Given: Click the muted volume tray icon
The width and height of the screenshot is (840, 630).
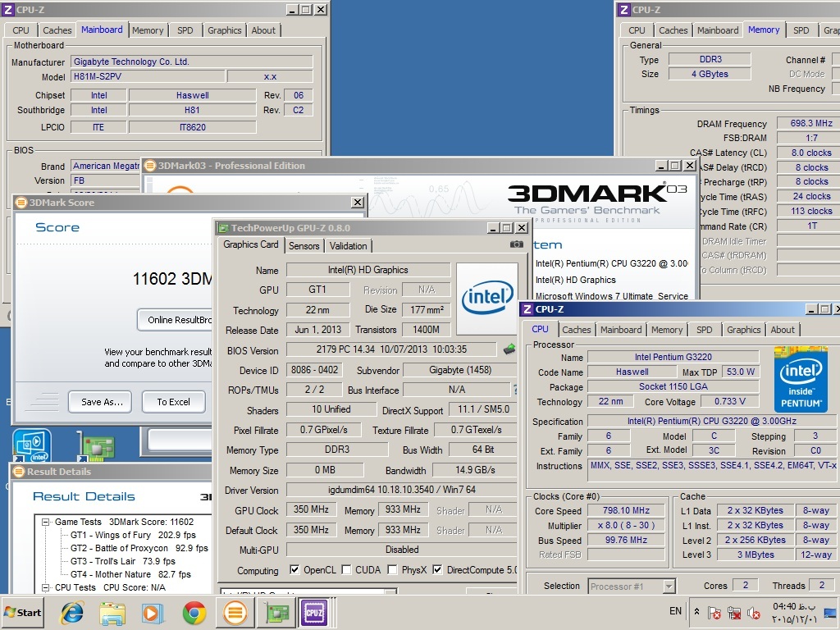Looking at the screenshot, I should 754,612.
